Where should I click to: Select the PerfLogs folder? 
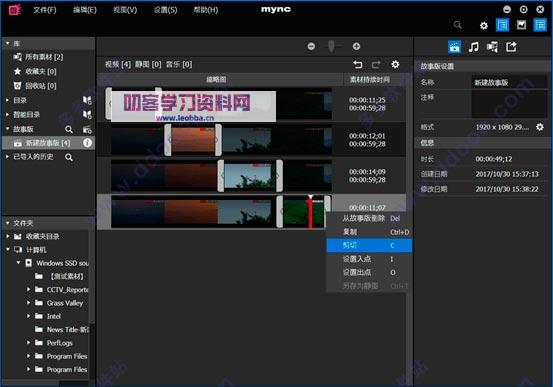(x=59, y=343)
